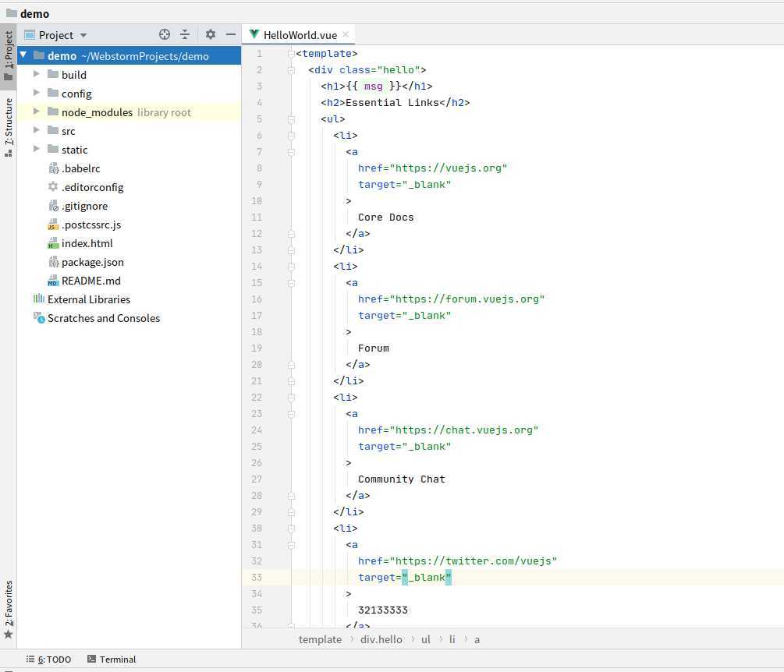
Task: Collapse the demo root folder
Action: click(23, 55)
